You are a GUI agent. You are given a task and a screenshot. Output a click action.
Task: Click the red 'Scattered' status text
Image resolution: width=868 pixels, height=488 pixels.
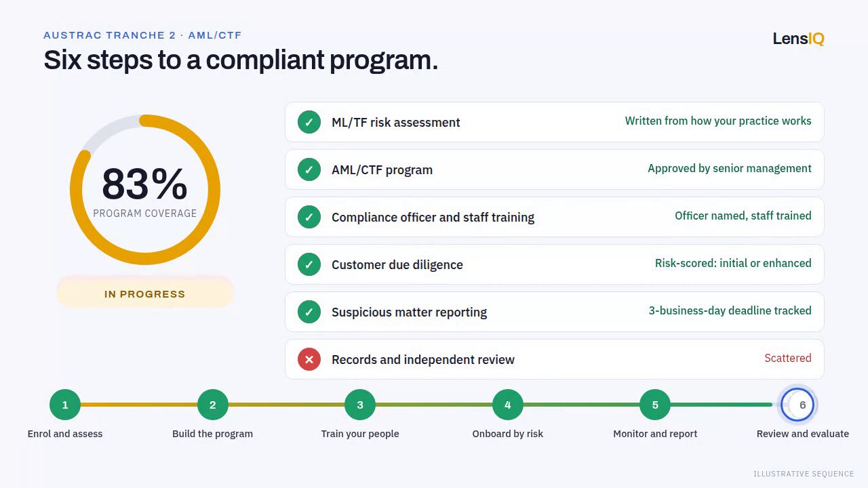pyautogui.click(x=788, y=358)
